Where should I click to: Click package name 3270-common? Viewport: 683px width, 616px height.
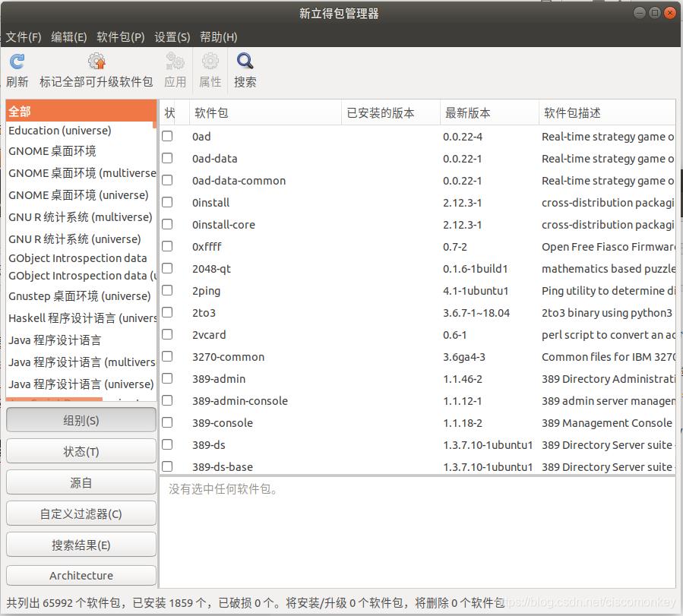(x=228, y=356)
